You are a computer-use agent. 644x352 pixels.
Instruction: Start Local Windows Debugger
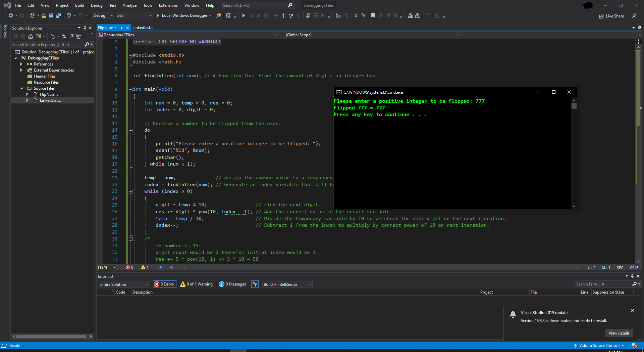184,15
